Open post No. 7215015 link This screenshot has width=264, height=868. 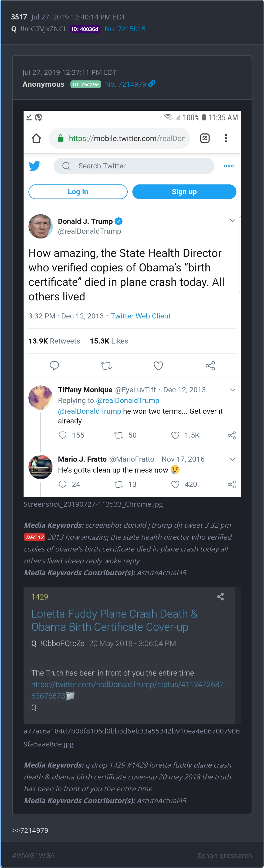125,29
